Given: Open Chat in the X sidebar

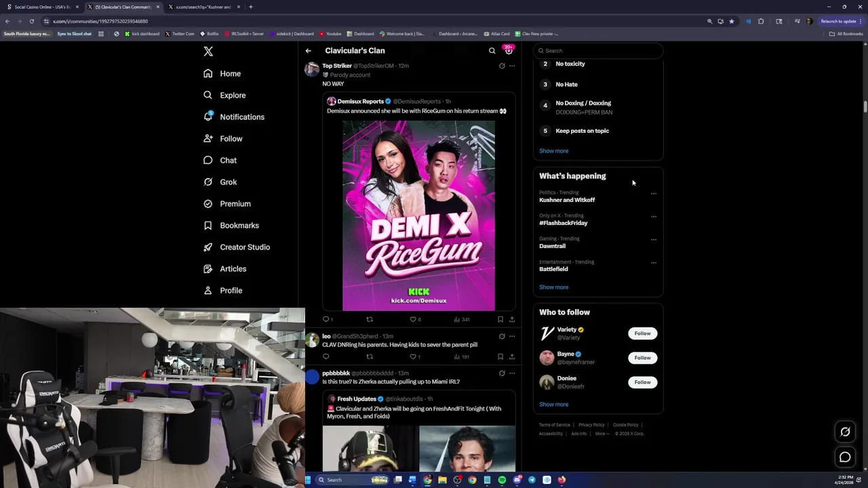Looking at the screenshot, I should coord(220,160).
